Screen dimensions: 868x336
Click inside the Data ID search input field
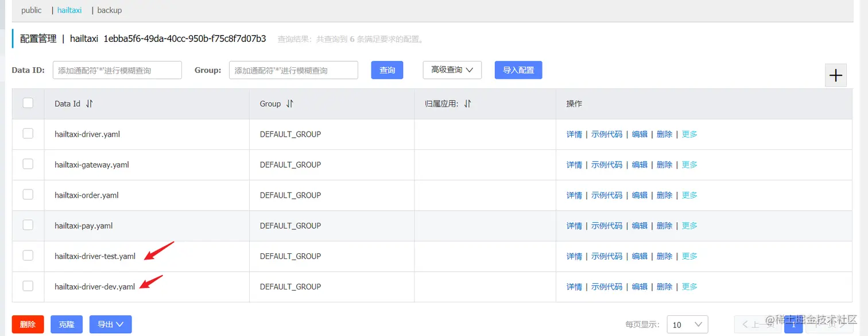117,69
